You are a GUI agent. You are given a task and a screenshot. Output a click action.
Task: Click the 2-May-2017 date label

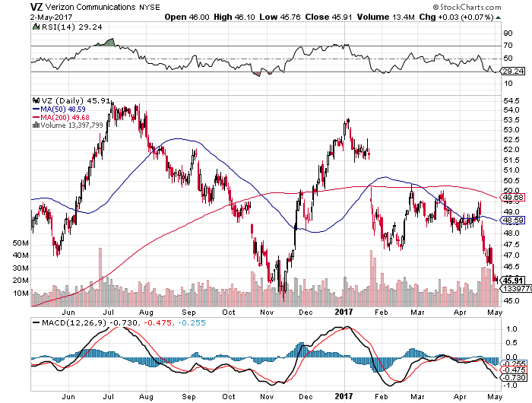(x=51, y=17)
